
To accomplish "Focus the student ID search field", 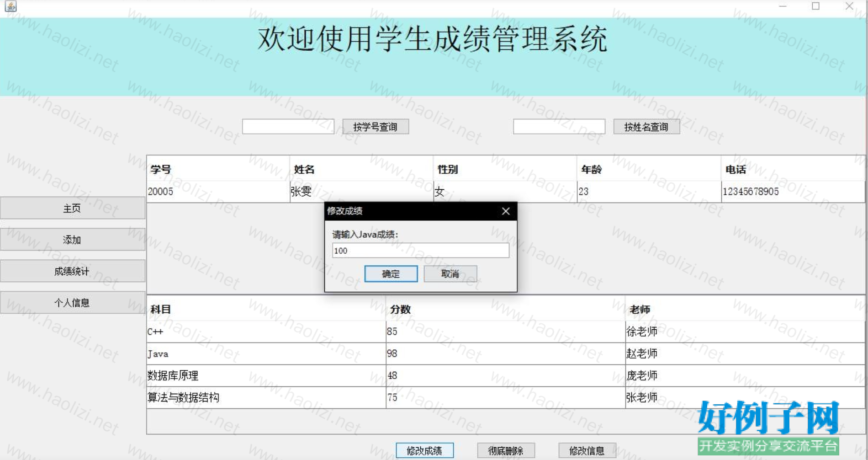I will click(x=288, y=127).
